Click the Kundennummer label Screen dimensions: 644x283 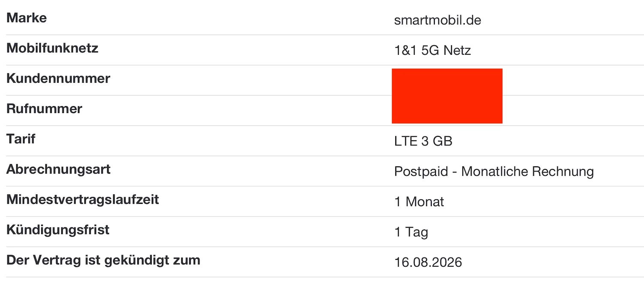58,78
